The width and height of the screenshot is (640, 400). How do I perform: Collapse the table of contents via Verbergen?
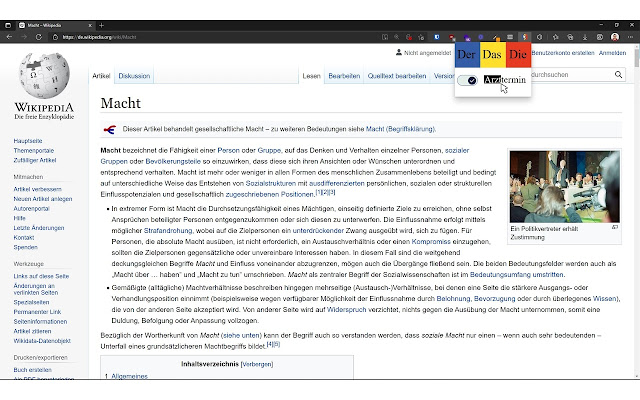[x=257, y=364]
